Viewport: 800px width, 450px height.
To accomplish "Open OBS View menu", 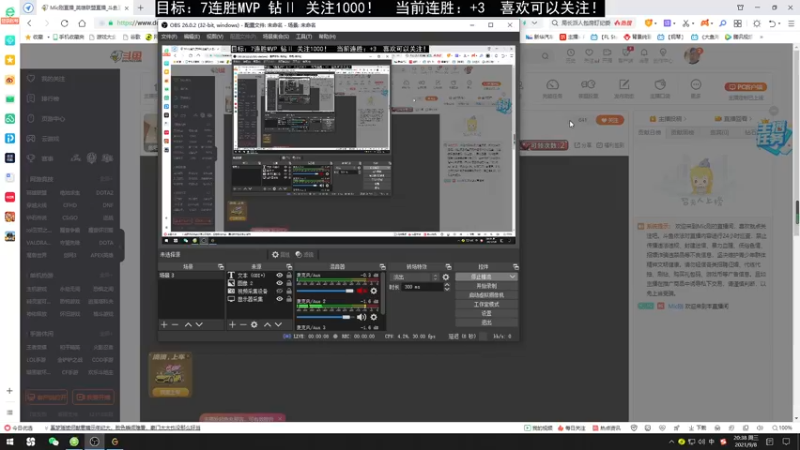I will point(215,37).
